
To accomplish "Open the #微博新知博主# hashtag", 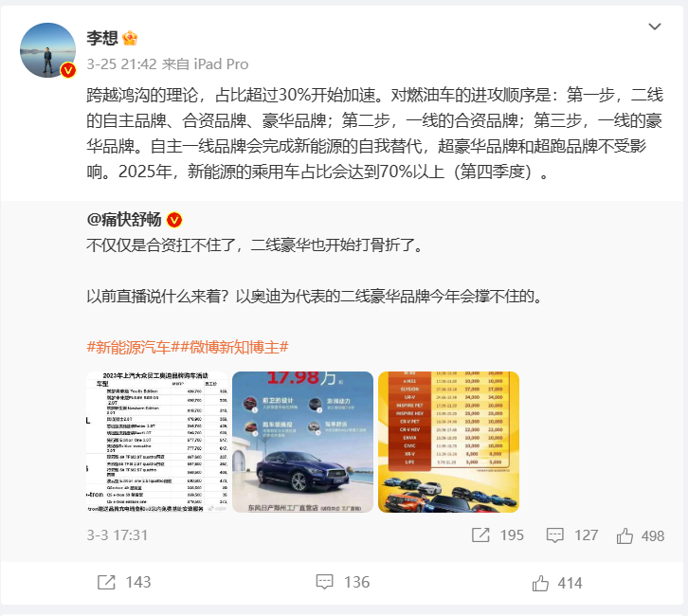I will [x=235, y=348].
